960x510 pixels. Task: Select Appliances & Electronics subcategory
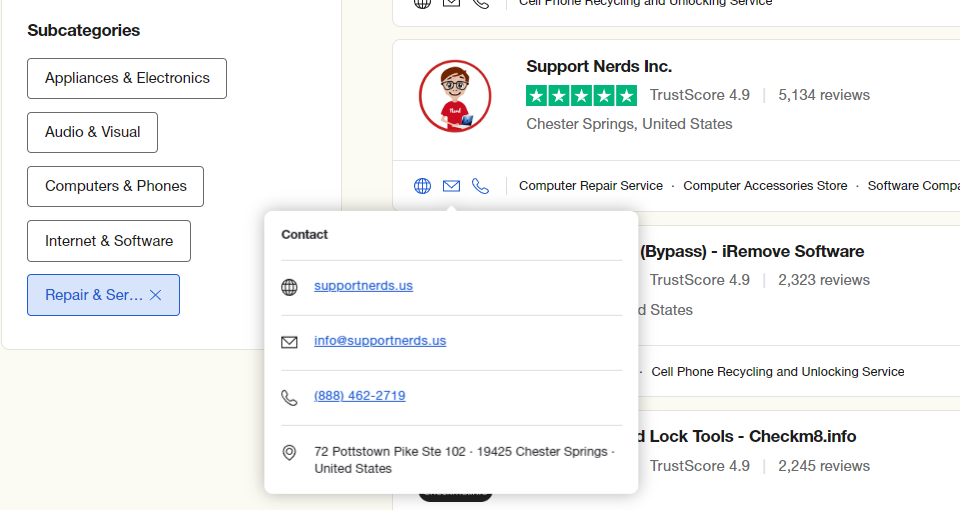127,78
